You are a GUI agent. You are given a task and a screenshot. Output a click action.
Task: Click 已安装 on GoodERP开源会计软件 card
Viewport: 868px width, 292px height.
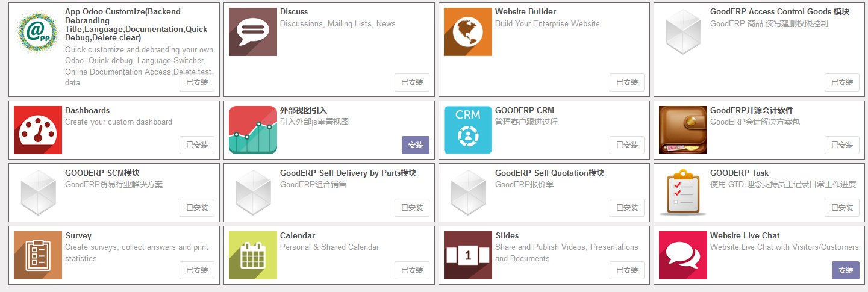842,145
